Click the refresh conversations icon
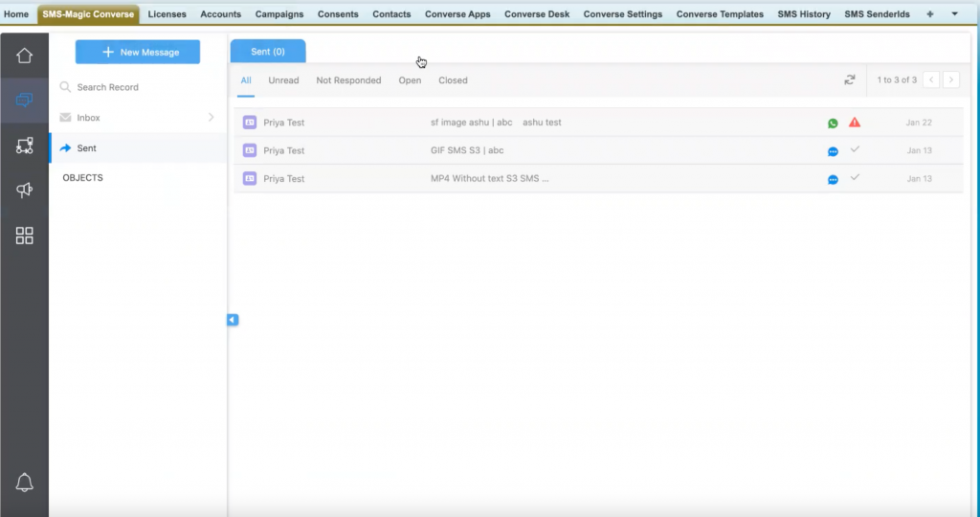This screenshot has width=980, height=517. [x=850, y=80]
